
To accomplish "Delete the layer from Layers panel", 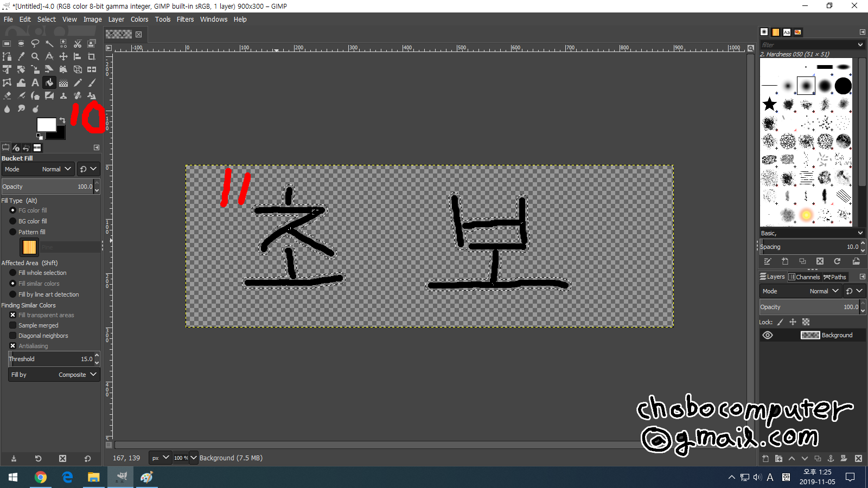I will (x=858, y=458).
